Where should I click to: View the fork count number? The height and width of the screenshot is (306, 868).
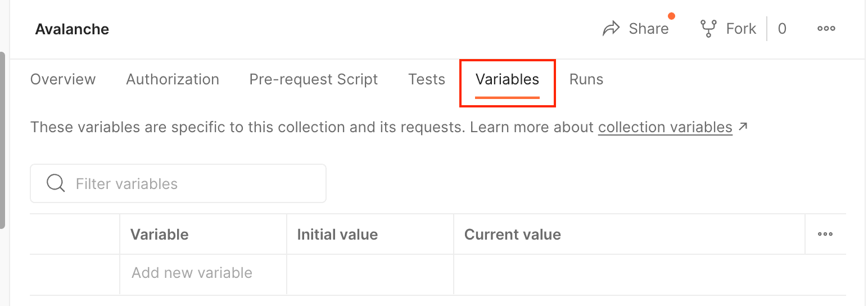click(782, 29)
